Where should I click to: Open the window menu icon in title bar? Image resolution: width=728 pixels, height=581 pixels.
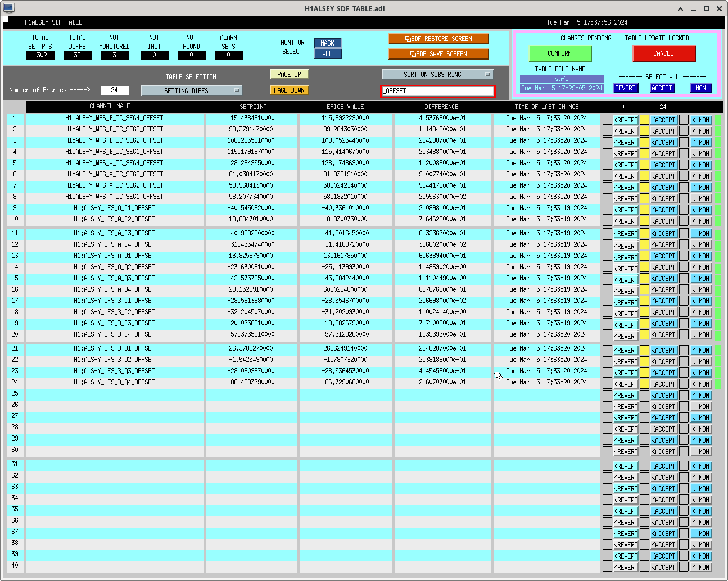[8, 8]
